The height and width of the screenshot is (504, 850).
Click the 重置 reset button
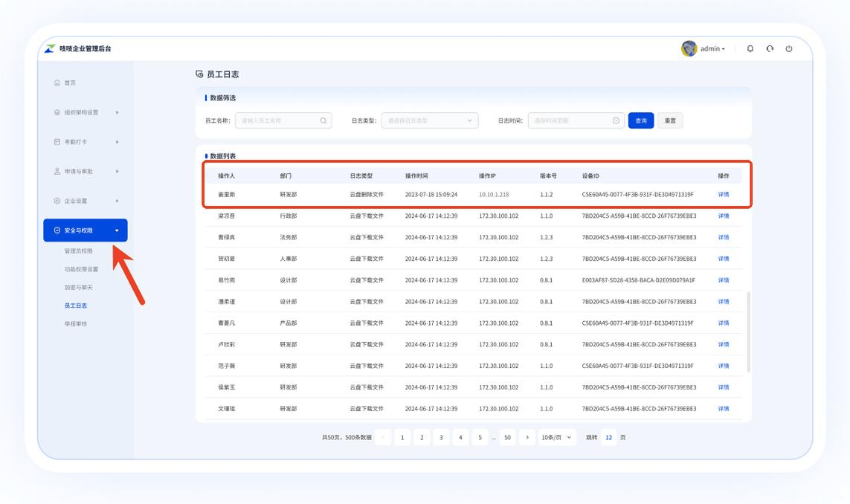671,121
